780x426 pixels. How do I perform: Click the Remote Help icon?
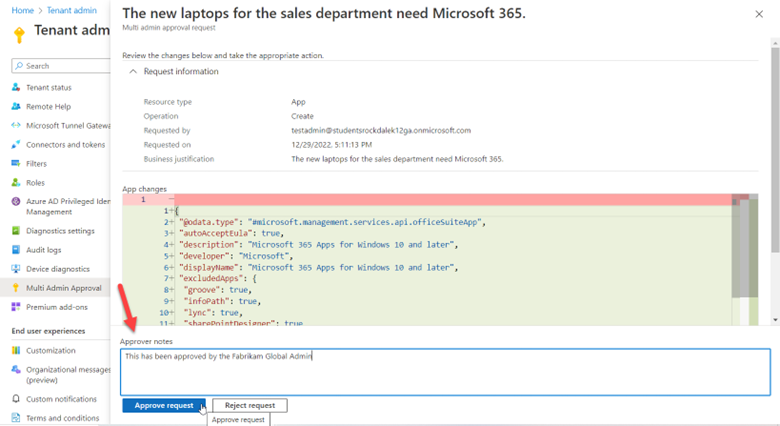click(x=16, y=106)
